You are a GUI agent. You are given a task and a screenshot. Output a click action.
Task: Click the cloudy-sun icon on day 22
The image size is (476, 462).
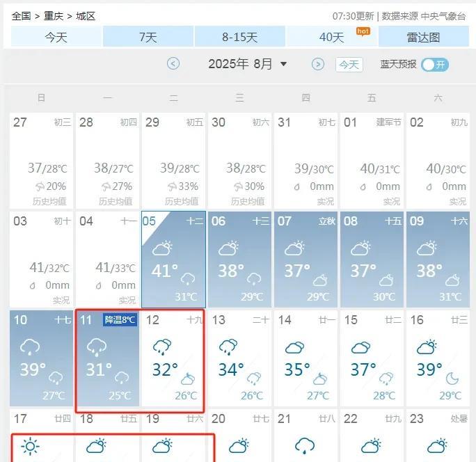[x=371, y=446]
